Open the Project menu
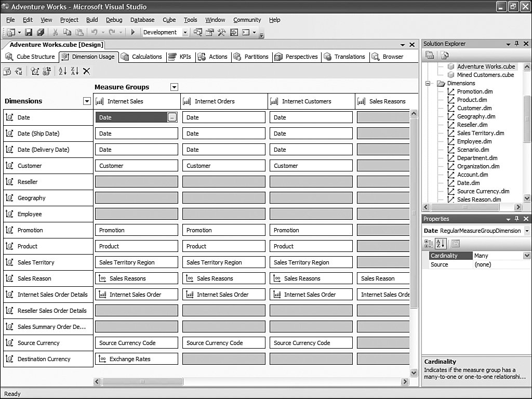 (69, 20)
